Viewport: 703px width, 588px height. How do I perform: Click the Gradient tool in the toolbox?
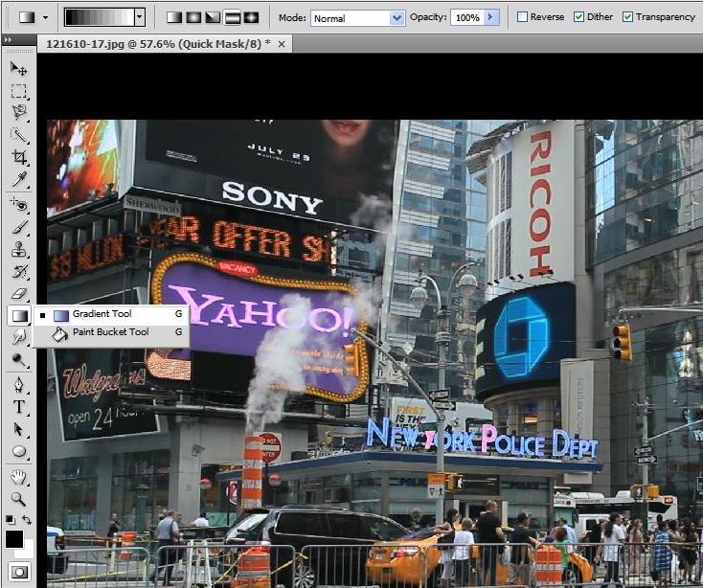pos(19,315)
